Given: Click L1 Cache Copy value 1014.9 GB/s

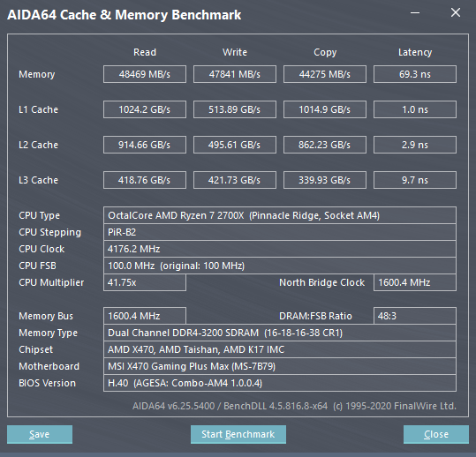Looking at the screenshot, I should point(325,109).
